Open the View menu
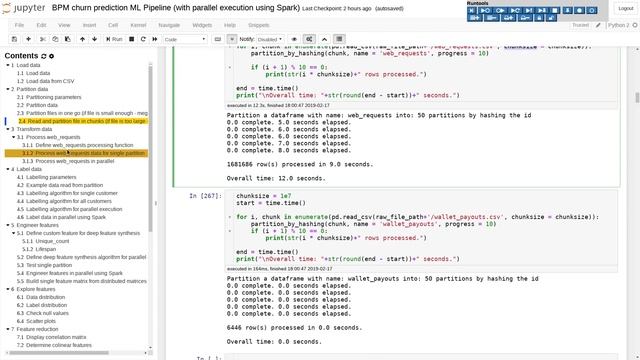The height and width of the screenshot is (360, 640). coord(64,25)
